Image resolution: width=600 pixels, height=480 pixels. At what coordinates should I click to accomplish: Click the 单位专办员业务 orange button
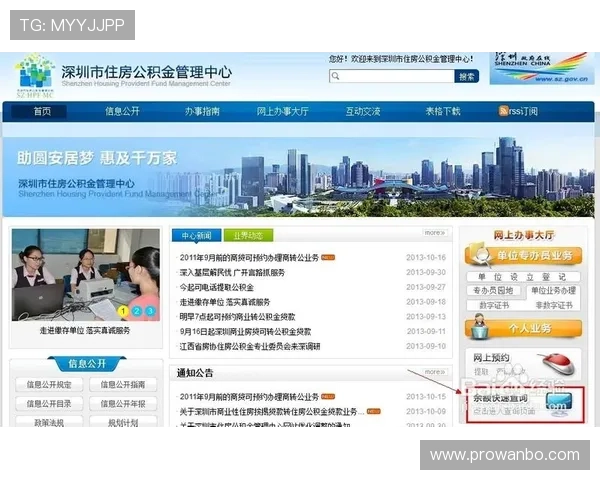(523, 255)
